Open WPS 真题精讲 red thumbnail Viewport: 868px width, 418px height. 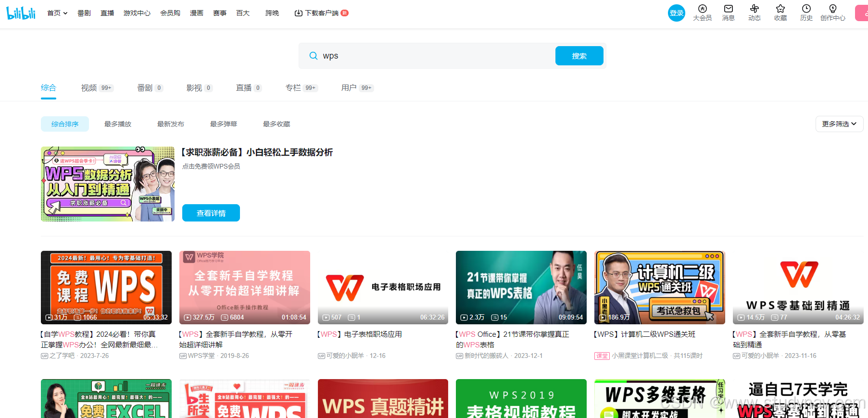(383, 399)
